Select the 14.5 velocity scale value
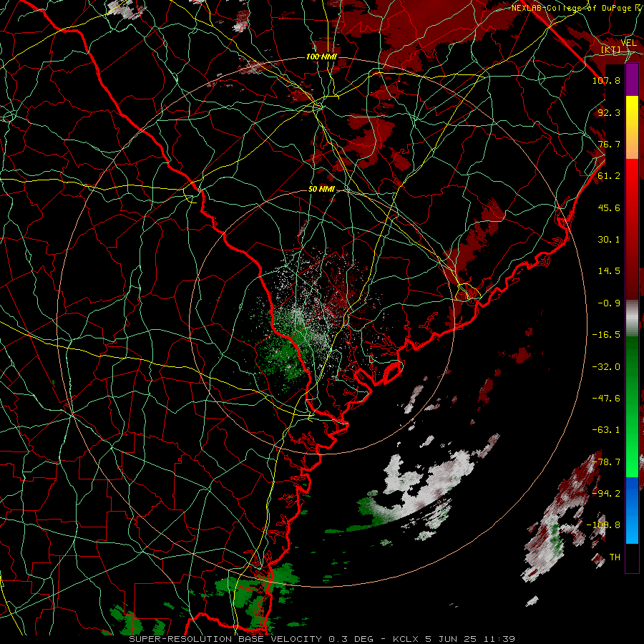Image resolution: width=644 pixels, height=644 pixels. (609, 271)
